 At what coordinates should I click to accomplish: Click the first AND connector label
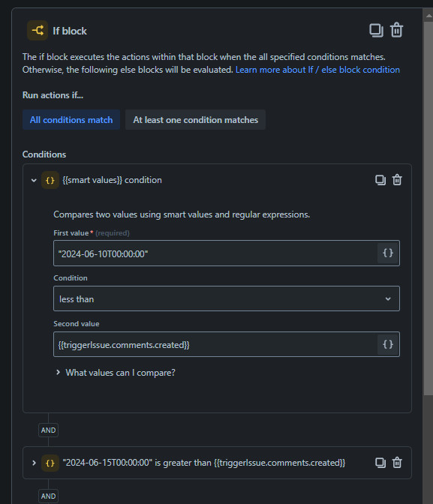[48, 430]
